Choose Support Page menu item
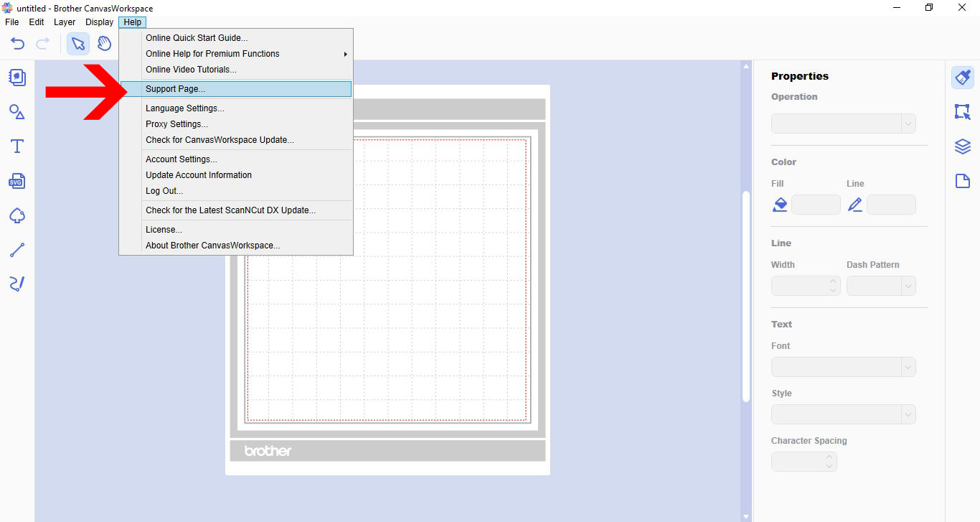This screenshot has height=522, width=980. 236,89
